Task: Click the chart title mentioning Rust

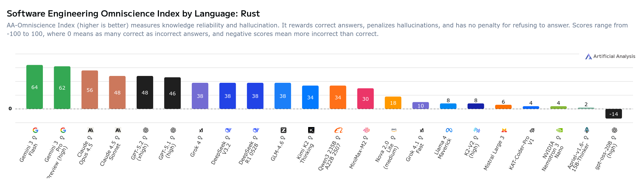Action: tap(133, 13)
